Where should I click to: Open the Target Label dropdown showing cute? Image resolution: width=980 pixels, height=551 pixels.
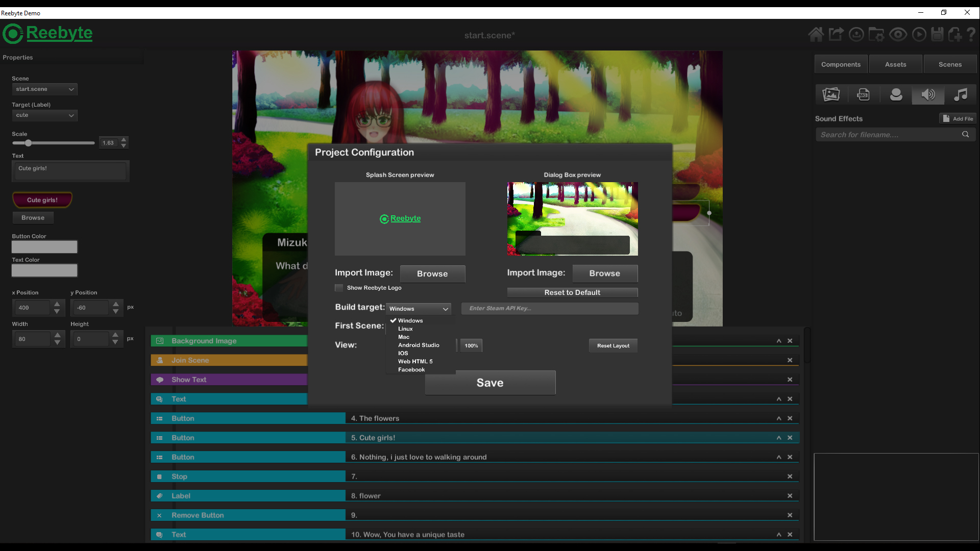[44, 115]
